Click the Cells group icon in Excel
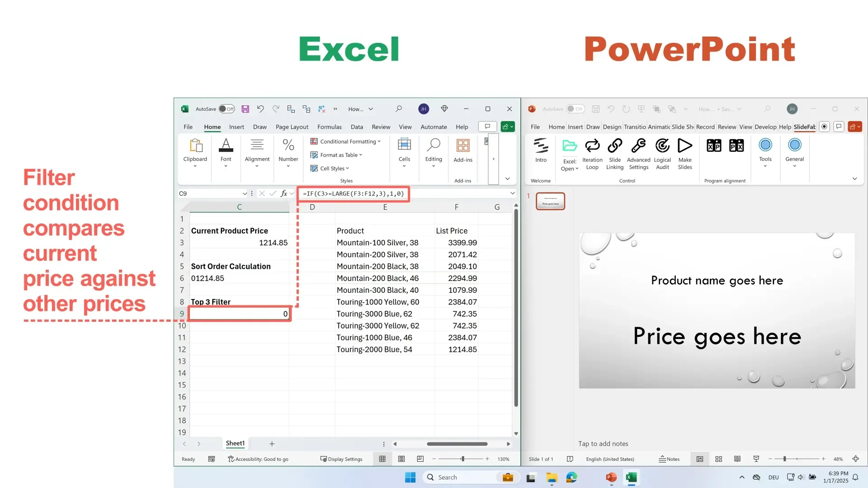868x488 pixels. tap(404, 145)
